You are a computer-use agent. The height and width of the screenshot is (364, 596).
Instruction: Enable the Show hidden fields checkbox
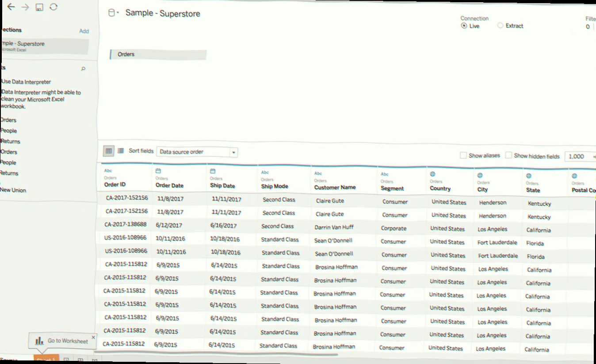[x=508, y=155]
